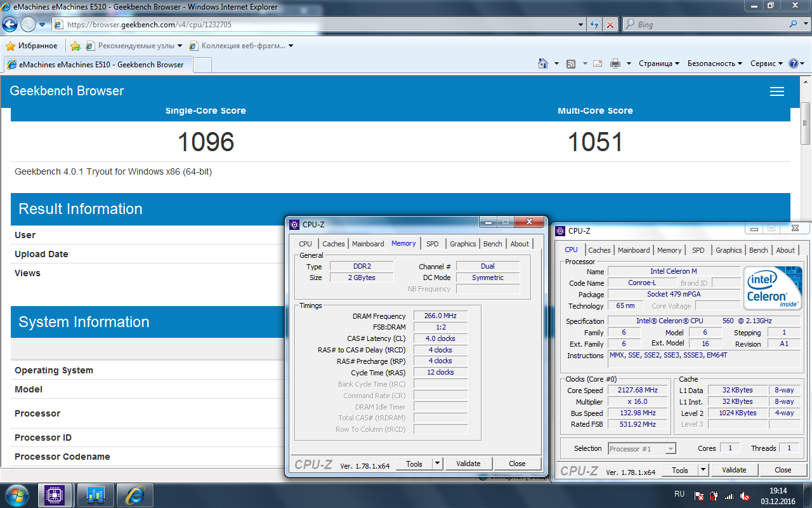This screenshot has width=812, height=508.
Task: Open SPD tab in right CPU-Z window
Action: tap(698, 250)
